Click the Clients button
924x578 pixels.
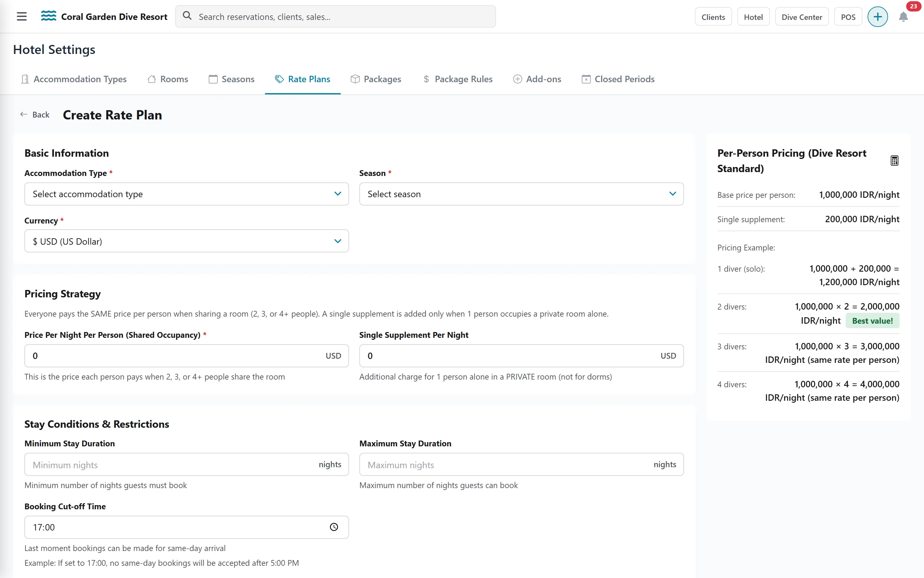coord(713,17)
